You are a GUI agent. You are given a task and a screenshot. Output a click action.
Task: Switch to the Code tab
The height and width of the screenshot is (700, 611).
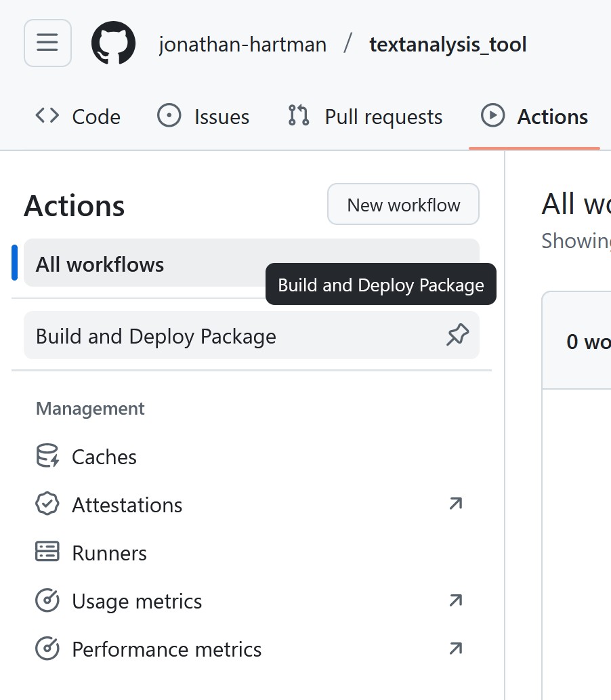point(78,117)
